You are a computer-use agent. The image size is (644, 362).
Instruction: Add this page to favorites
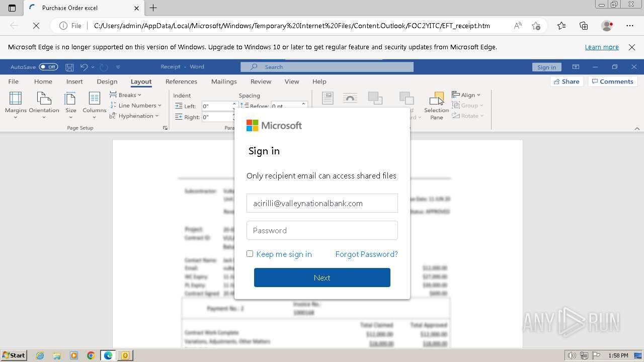click(536, 26)
